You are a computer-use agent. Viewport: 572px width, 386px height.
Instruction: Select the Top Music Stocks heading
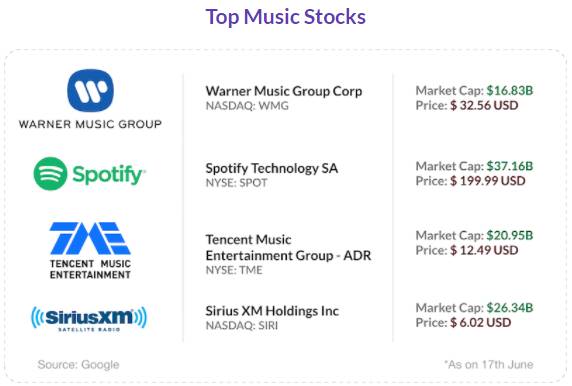point(286,17)
